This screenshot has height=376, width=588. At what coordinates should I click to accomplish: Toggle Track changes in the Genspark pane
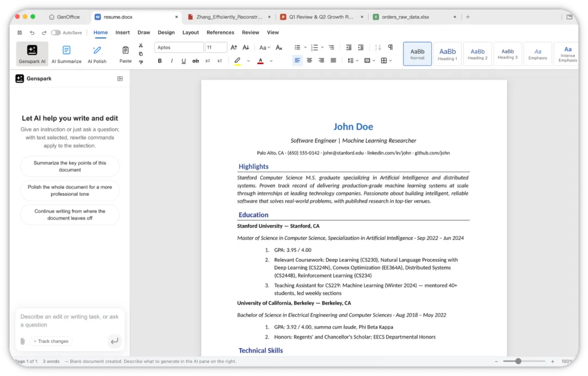tap(51, 341)
